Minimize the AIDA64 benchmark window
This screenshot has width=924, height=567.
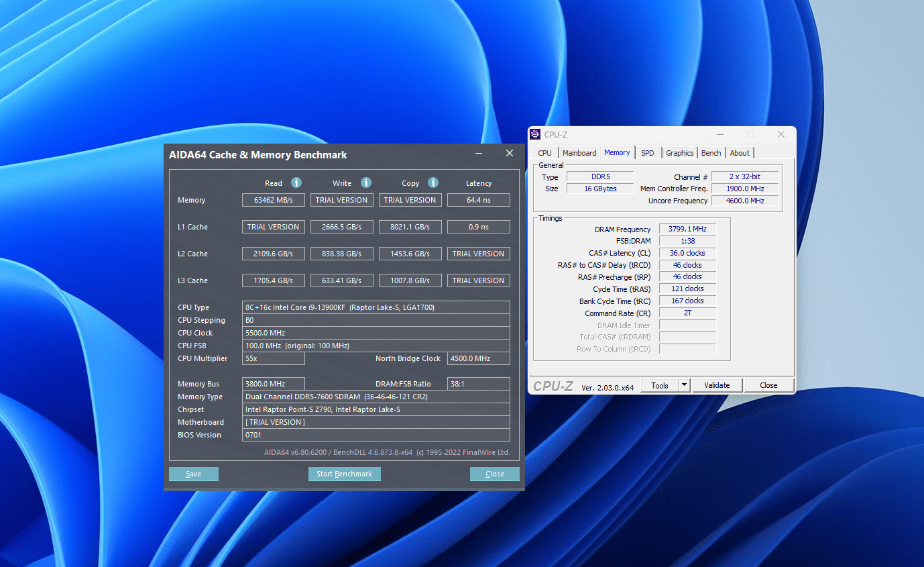[479, 154]
